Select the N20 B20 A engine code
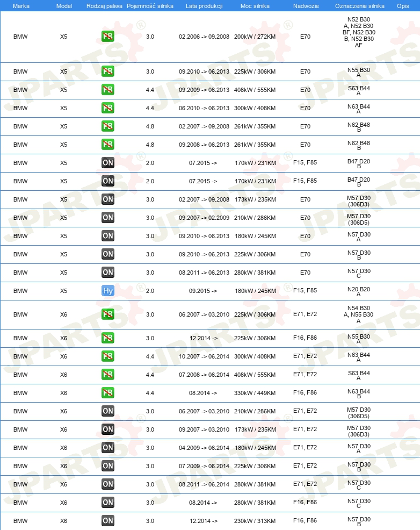Image resolution: width=420 pixels, height=530 pixels. click(x=359, y=291)
